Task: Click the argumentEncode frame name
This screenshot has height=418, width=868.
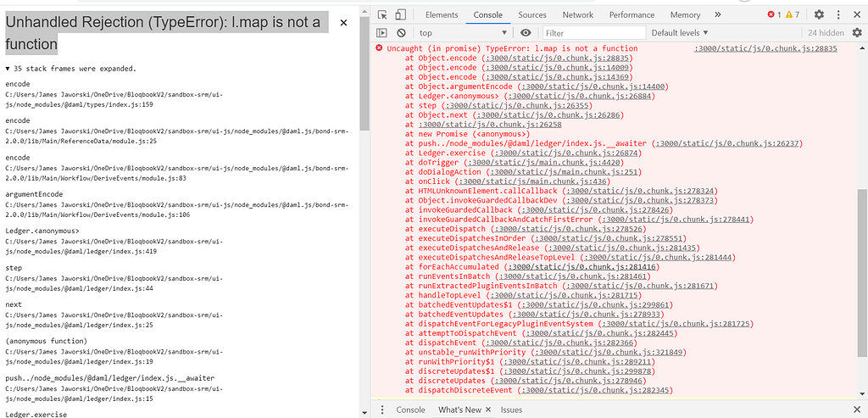Action: click(x=34, y=194)
